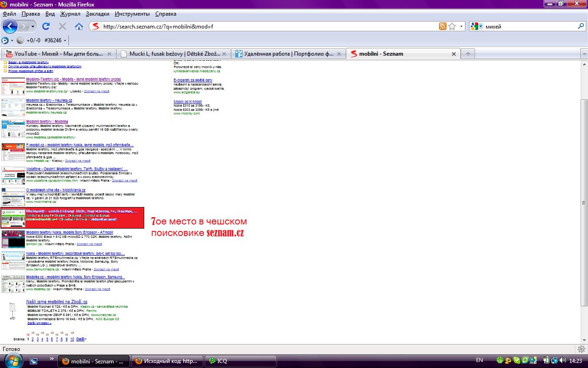Open the Инструменты menu
This screenshot has height=368, width=588.
[x=132, y=14]
